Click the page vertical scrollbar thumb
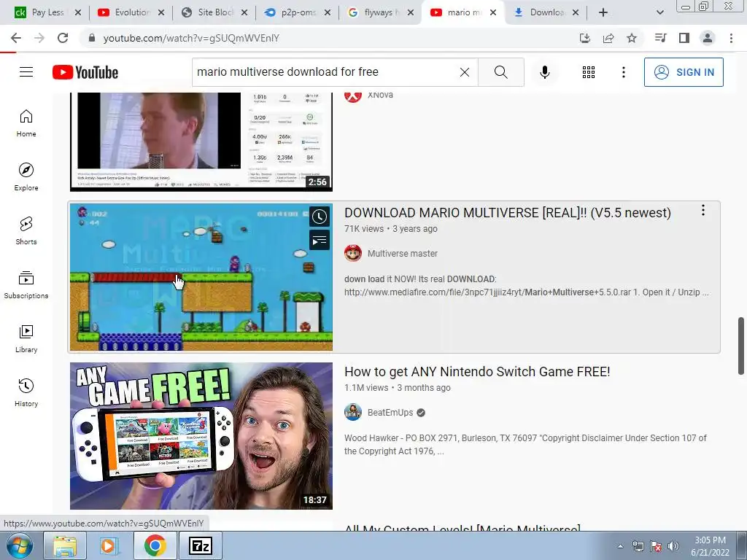This screenshot has width=747, height=560. click(741, 346)
